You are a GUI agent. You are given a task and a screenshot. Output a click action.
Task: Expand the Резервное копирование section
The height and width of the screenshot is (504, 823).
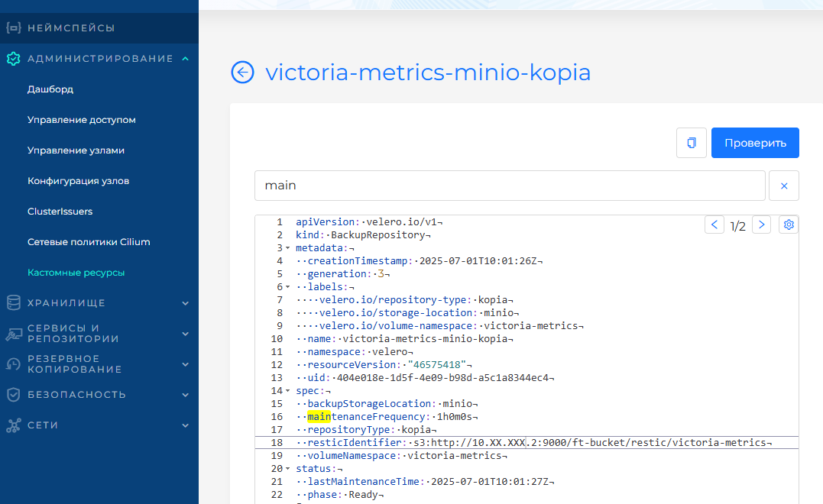(185, 364)
